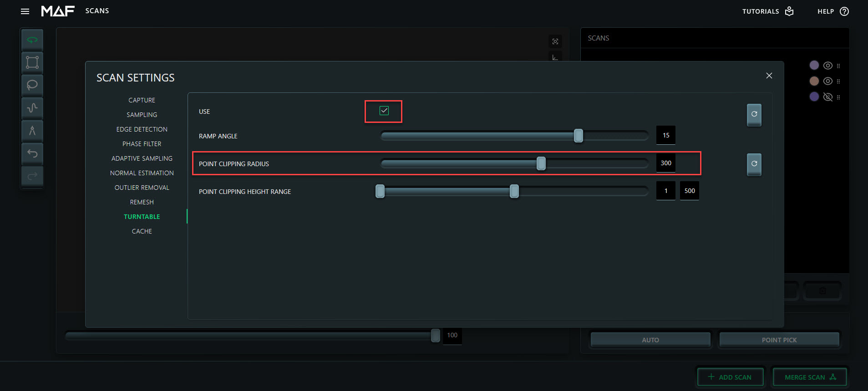Click the undo arrow button
Image resolution: width=868 pixels, height=391 pixels.
point(32,153)
